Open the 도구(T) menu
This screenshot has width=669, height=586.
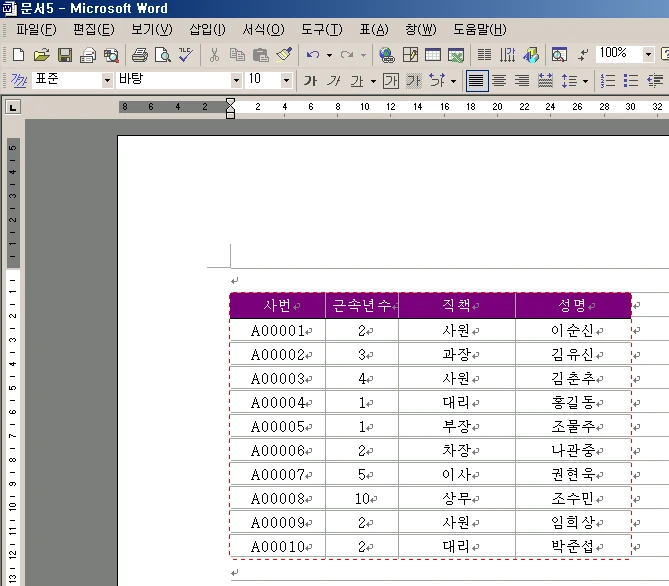point(322,29)
